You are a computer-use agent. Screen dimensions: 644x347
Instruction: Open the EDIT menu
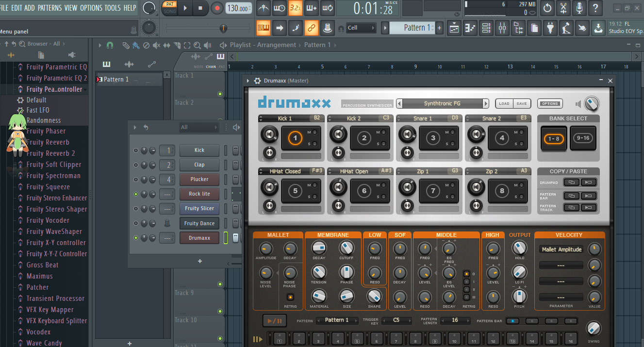point(17,8)
